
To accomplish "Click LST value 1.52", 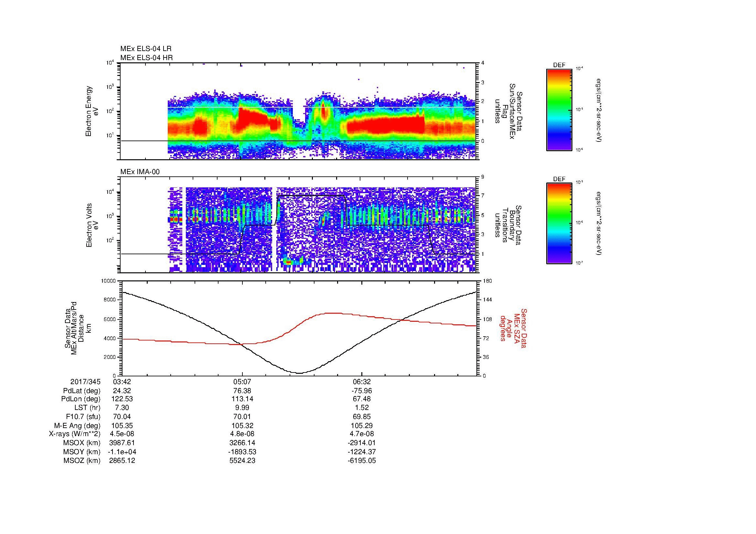I will point(362,408).
